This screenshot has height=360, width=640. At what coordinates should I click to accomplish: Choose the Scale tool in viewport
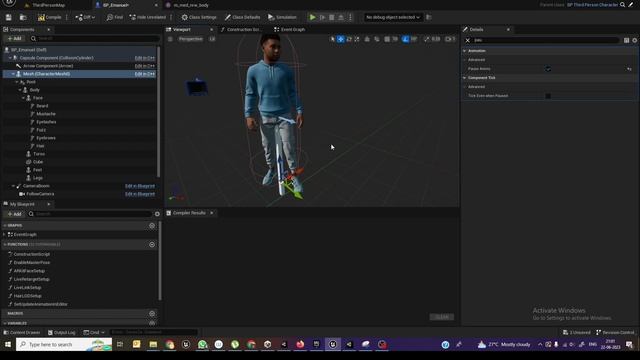[357, 39]
